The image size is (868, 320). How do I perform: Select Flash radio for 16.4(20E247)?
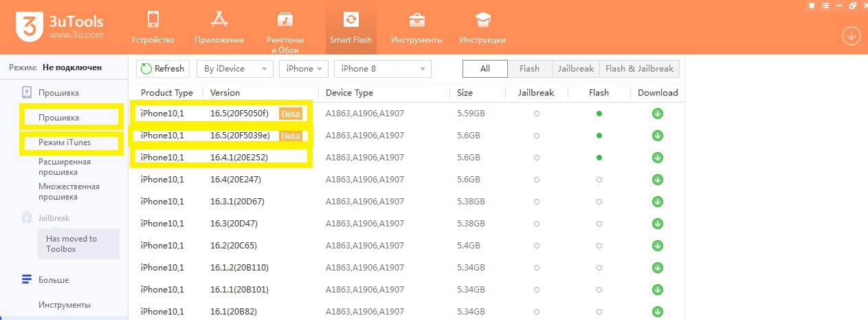point(599,180)
